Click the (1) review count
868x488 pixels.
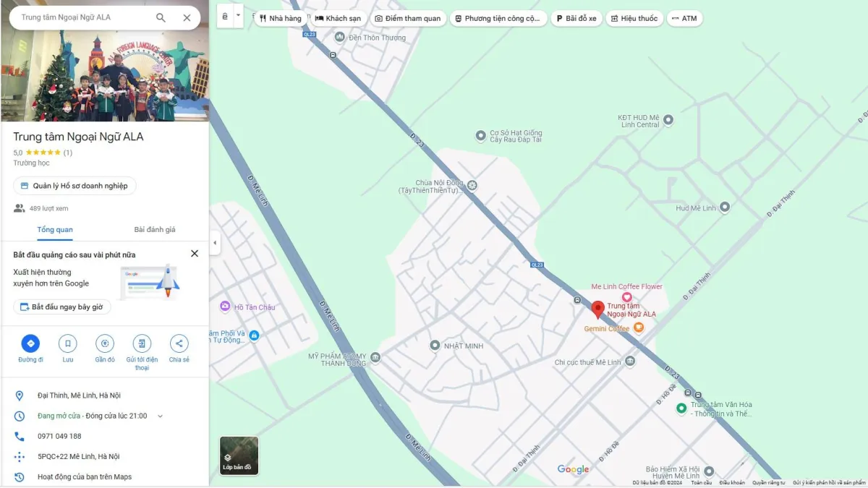tap(67, 153)
